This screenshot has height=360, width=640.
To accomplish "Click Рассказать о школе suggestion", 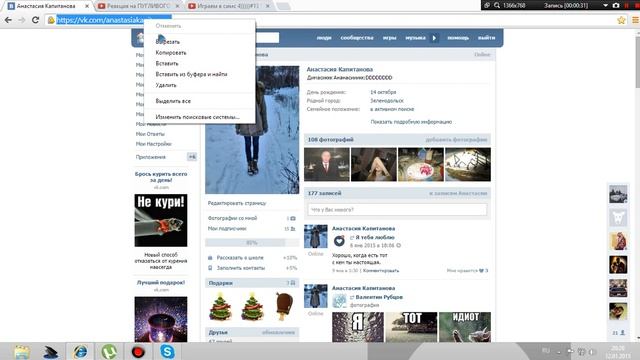I will [x=240, y=258].
